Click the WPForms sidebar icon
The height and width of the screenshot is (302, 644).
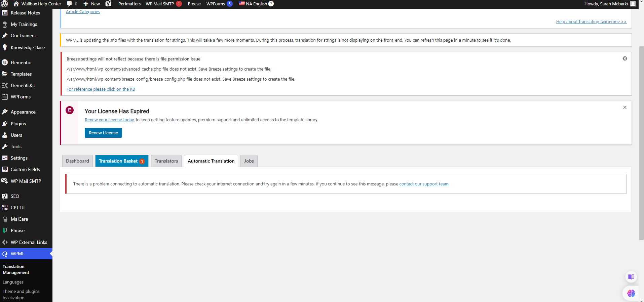(x=5, y=97)
